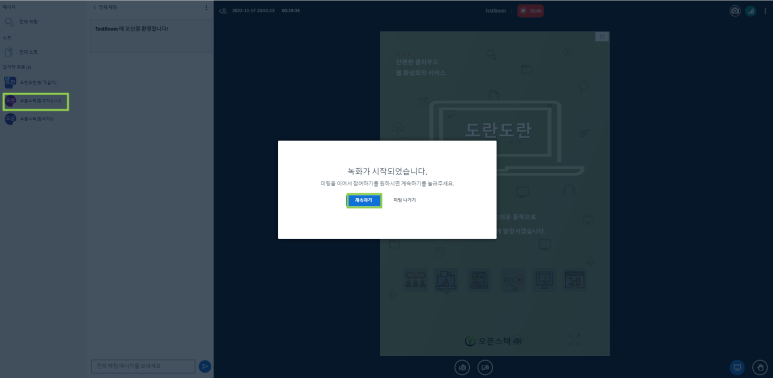Viewport: 773px width, 378px height.
Task: Click the camera capture icon top right
Action: (x=735, y=11)
